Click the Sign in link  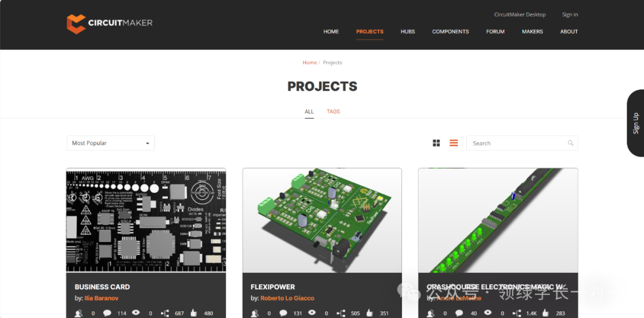[x=570, y=14]
